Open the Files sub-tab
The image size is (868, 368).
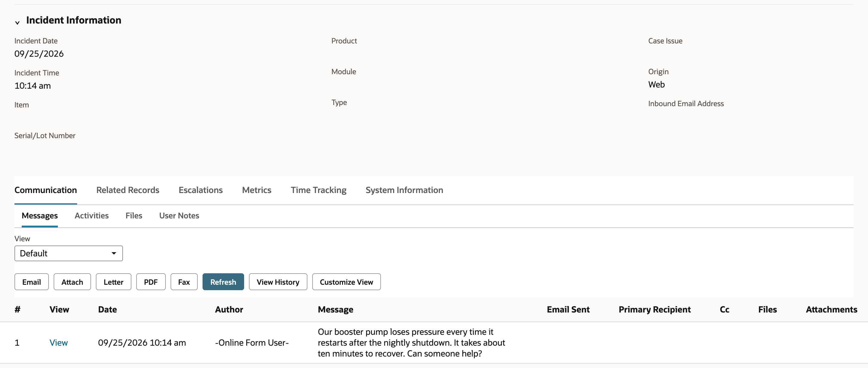coord(134,216)
